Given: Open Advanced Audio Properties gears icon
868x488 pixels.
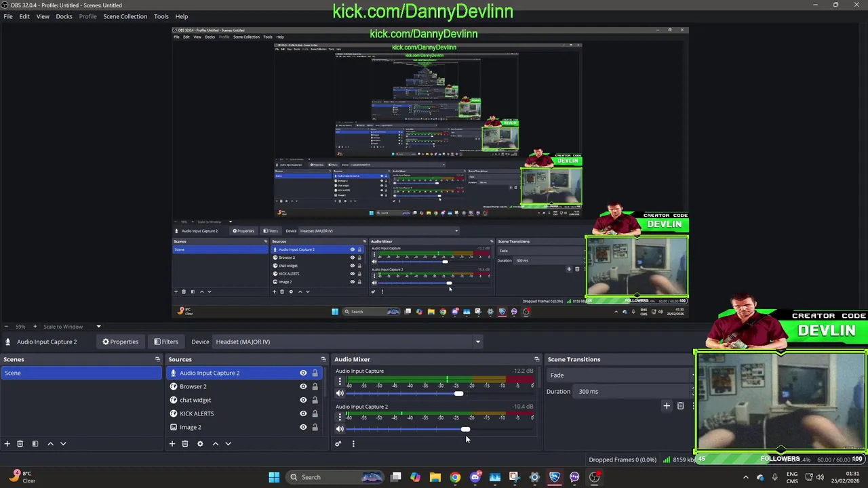Looking at the screenshot, I should [x=338, y=444].
